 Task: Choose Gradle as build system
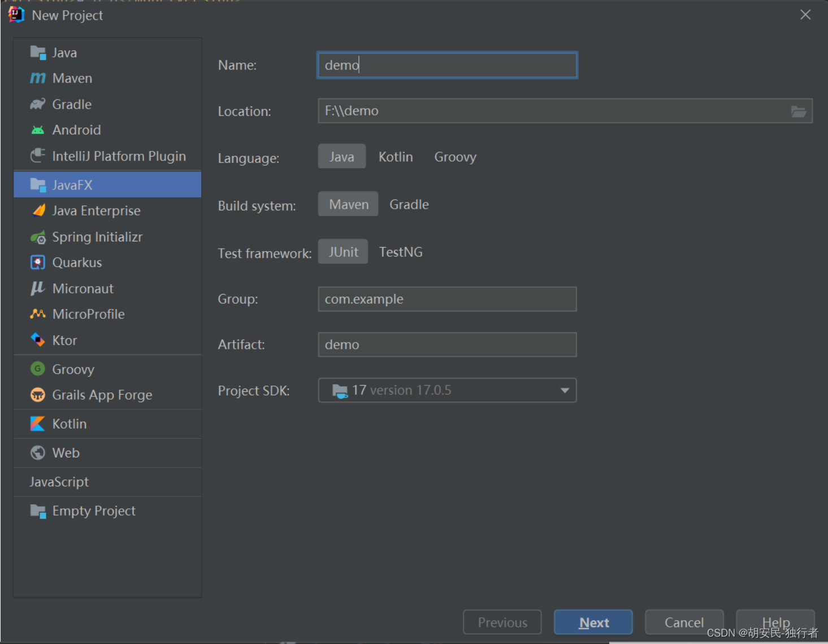[x=409, y=204]
